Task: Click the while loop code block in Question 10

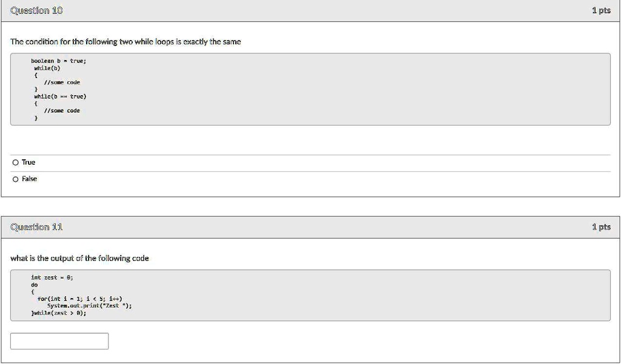Action: (310, 90)
